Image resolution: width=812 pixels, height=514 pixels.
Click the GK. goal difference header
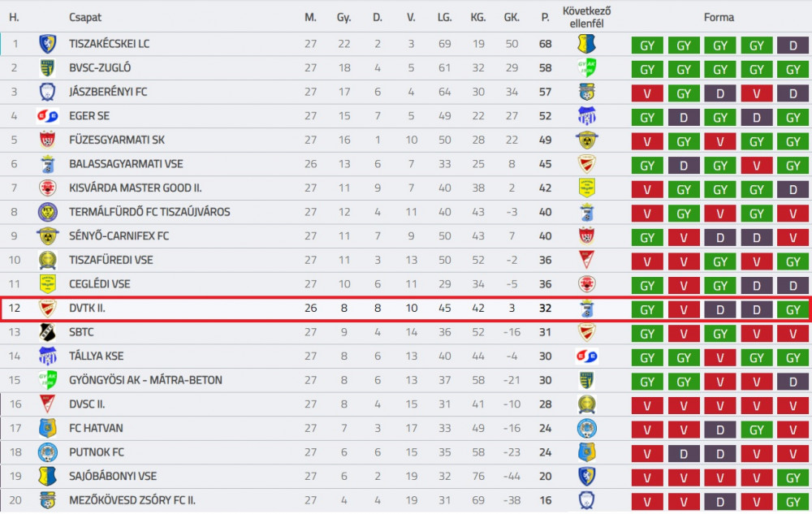512,17
